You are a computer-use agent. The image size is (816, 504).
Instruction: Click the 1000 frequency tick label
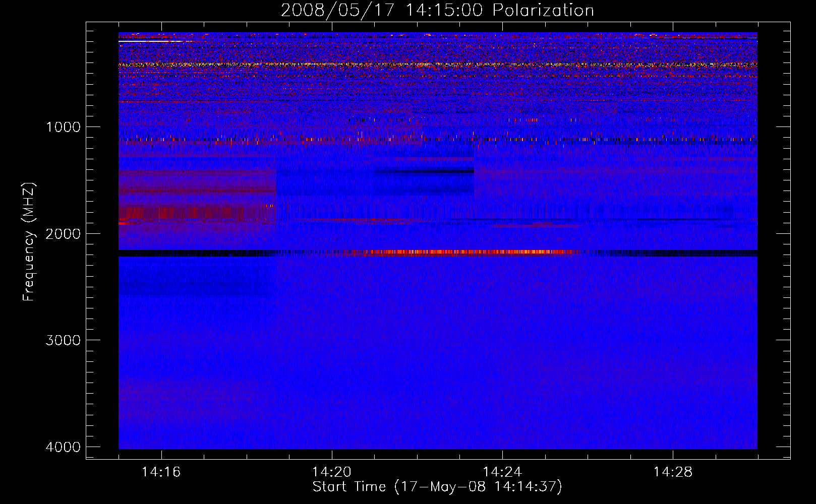coord(63,127)
